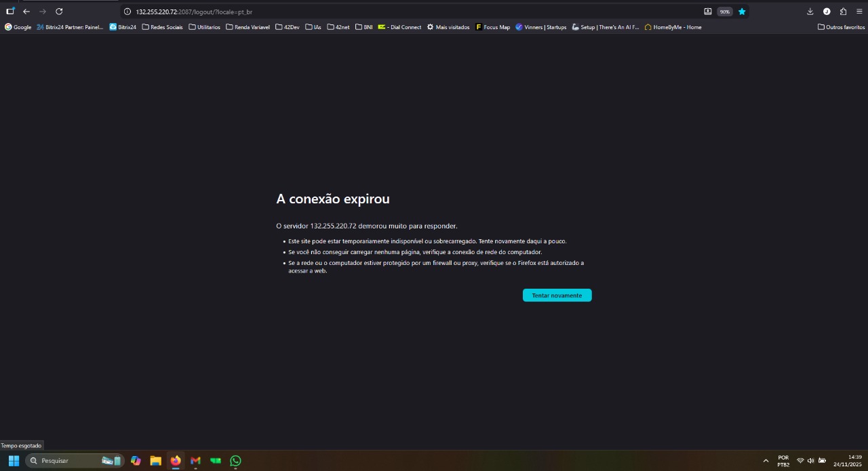The width and height of the screenshot is (868, 471).
Task: Click the site information icon in address bar
Action: click(127, 12)
